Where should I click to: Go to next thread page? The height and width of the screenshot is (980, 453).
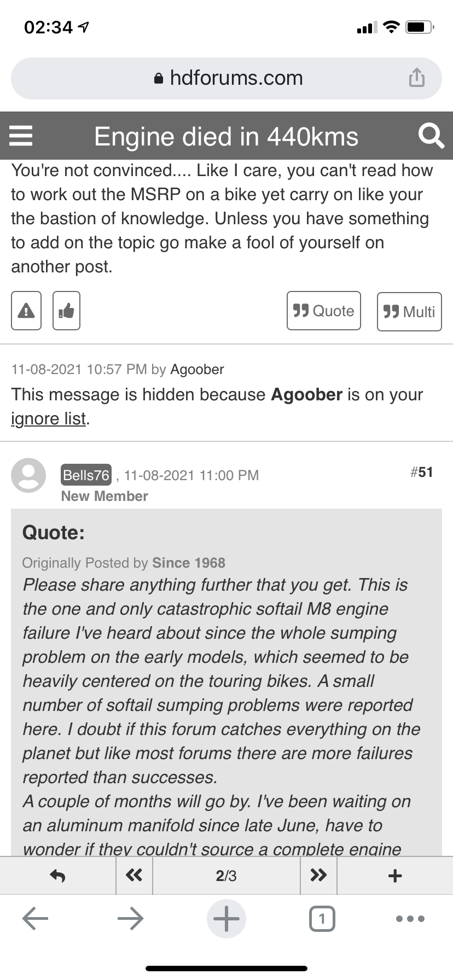[x=318, y=876]
